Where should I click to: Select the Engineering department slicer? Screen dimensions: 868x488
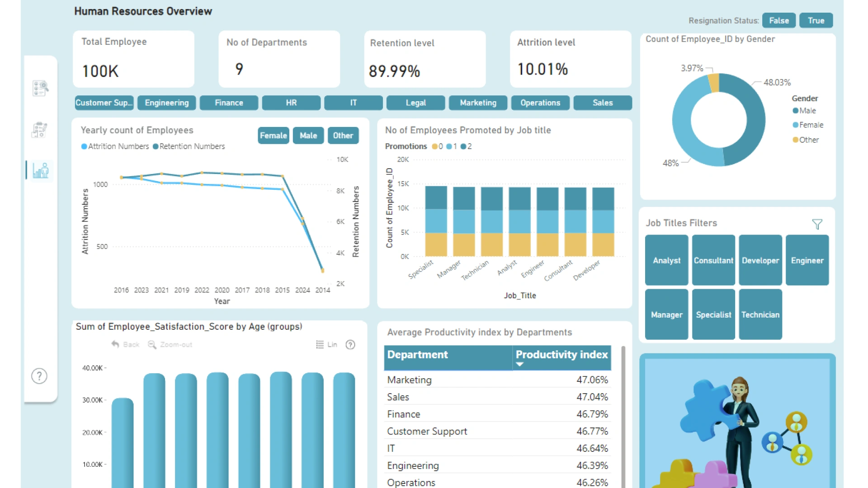click(167, 103)
